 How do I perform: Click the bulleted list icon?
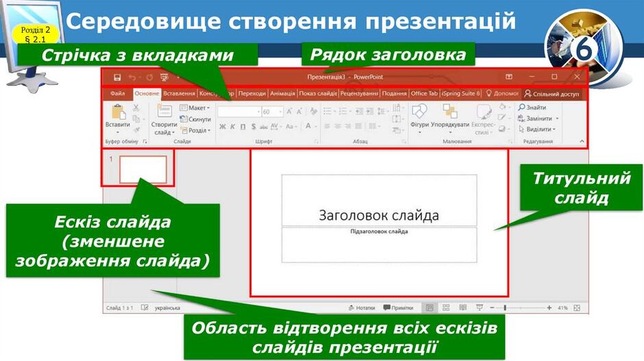pos(329,111)
